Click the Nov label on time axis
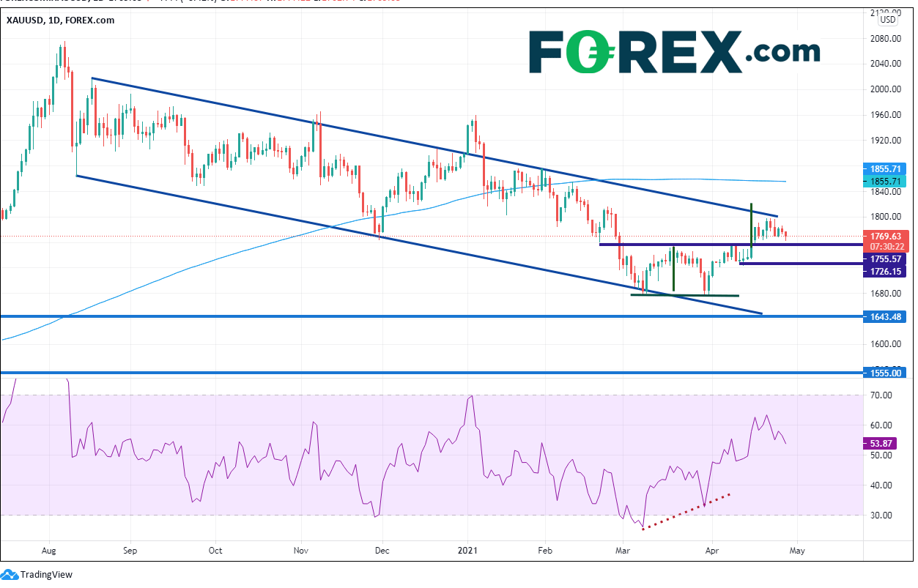Image resolution: width=918 pixels, height=588 pixels. tap(300, 549)
